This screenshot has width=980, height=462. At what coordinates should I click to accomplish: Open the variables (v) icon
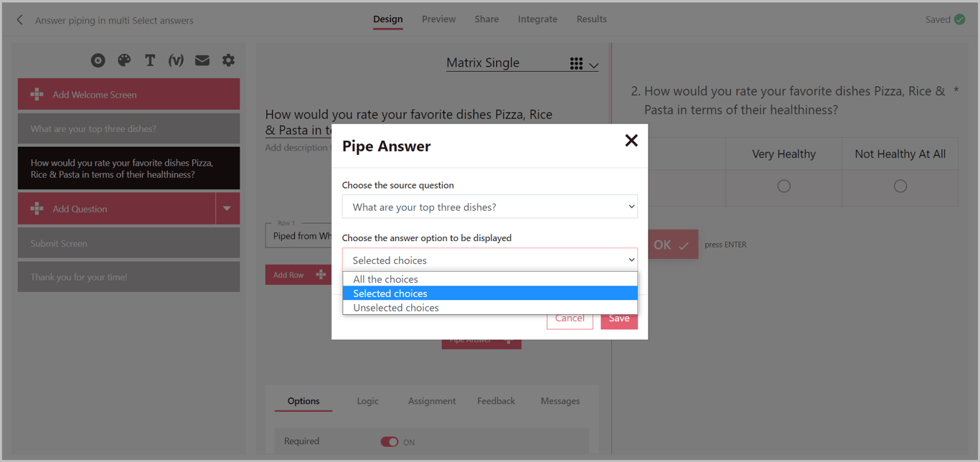point(176,61)
